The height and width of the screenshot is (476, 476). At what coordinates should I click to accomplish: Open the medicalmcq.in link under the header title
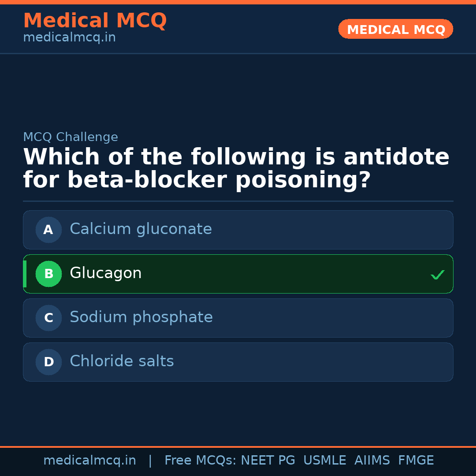pyautogui.click(x=69, y=38)
